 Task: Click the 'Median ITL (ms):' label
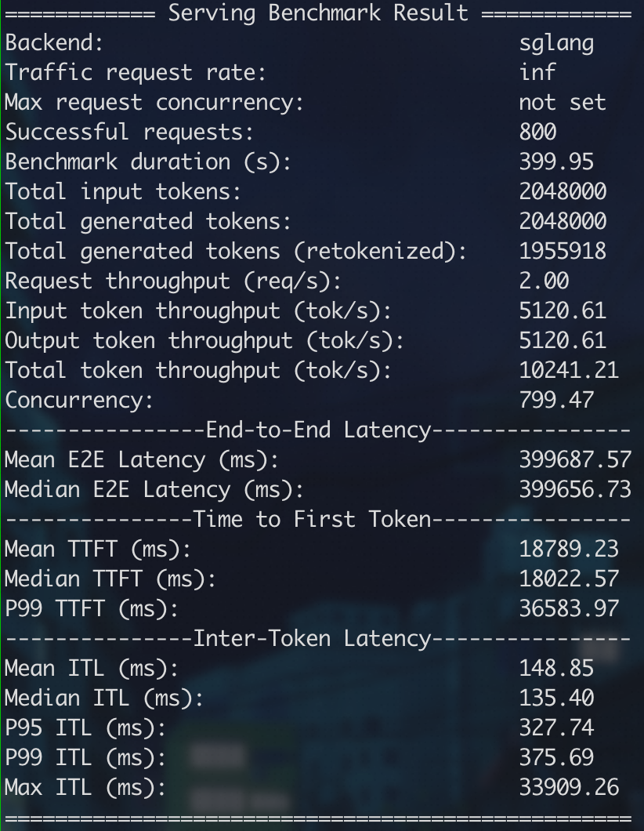pos(104,699)
